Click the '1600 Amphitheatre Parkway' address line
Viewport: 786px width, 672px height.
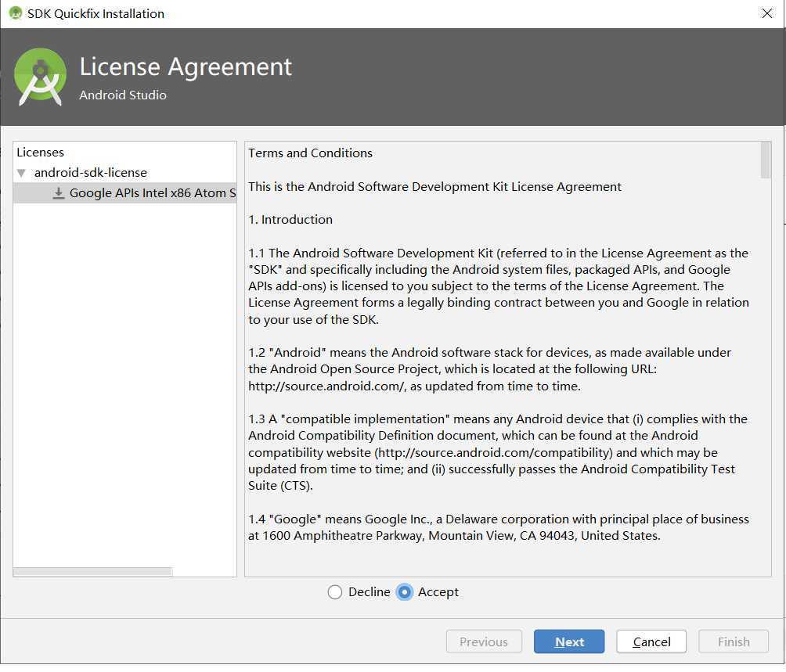pyautogui.click(x=454, y=536)
